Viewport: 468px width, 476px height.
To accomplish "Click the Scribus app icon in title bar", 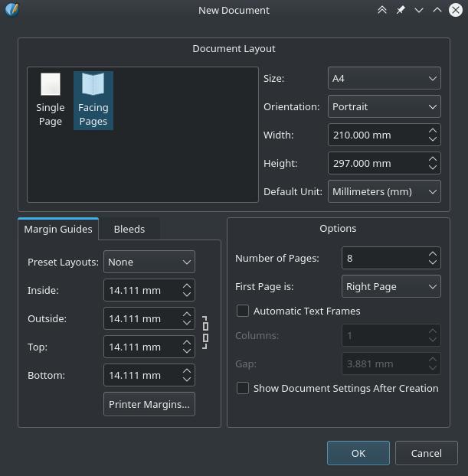I will (11, 10).
